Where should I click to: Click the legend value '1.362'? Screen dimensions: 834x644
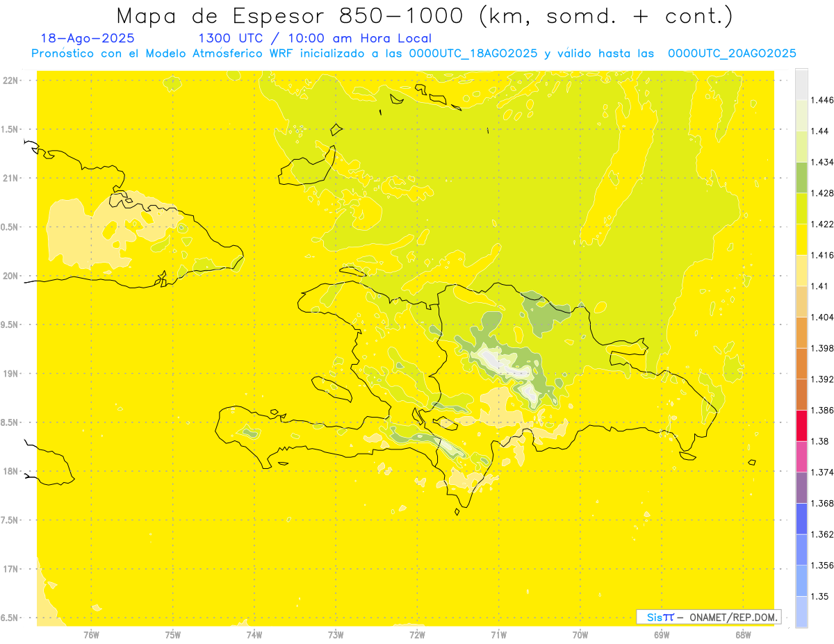coord(823,534)
